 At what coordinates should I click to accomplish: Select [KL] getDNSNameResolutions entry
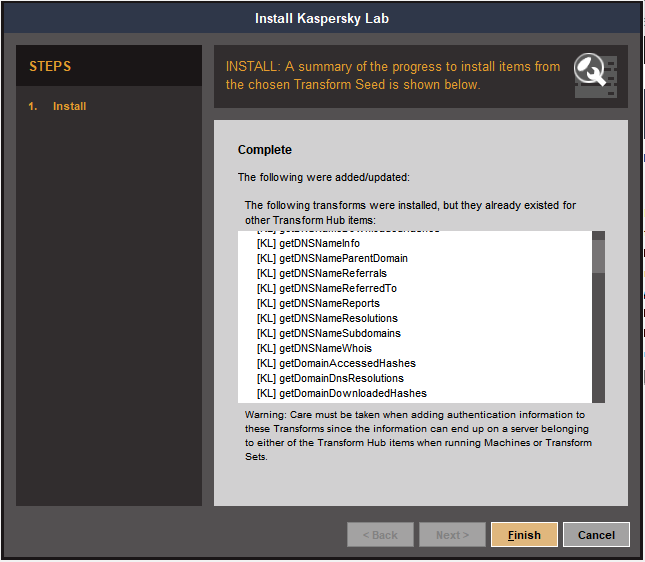[327, 318]
